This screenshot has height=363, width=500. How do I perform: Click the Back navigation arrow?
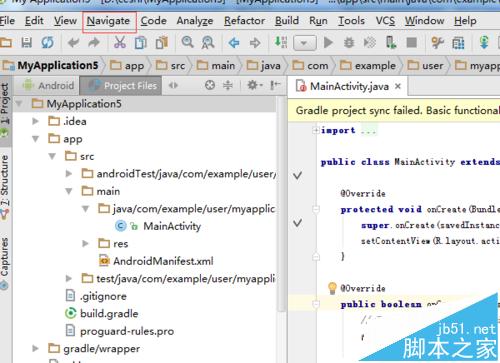pyautogui.click(x=234, y=43)
